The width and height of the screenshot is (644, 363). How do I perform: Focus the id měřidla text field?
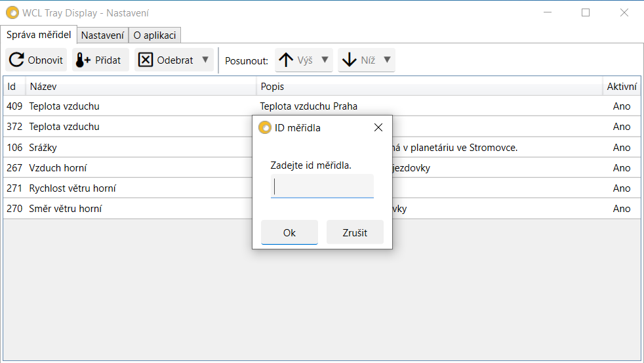coord(322,186)
